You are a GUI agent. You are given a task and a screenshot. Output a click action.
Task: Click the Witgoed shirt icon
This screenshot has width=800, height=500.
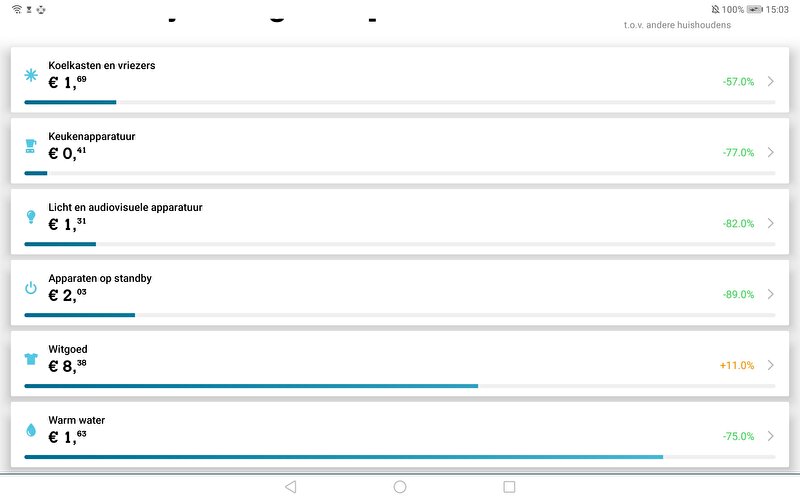pyautogui.click(x=30, y=359)
